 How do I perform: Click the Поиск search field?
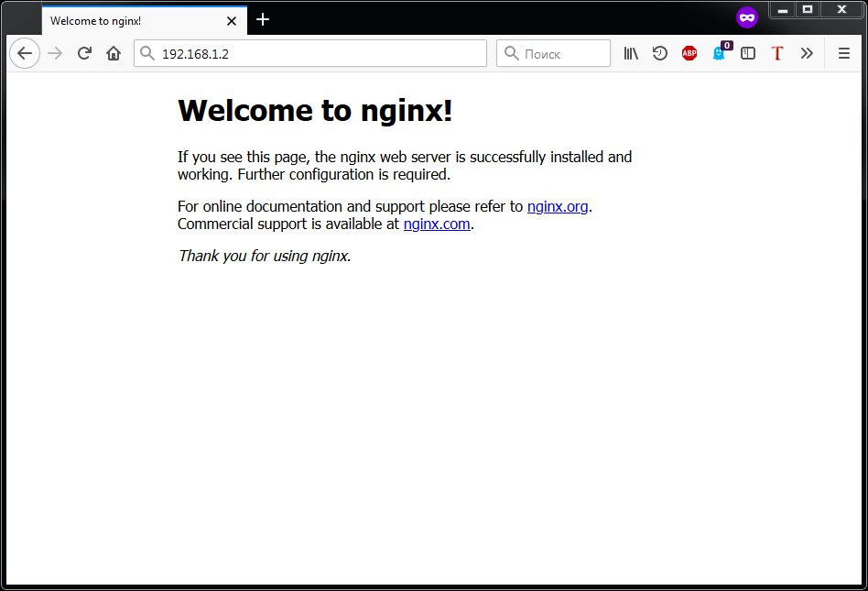(553, 53)
